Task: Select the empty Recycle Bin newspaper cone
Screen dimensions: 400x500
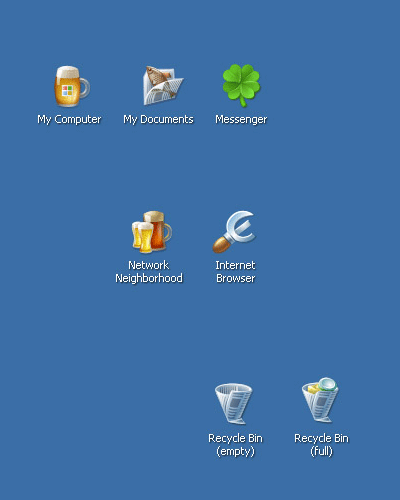Action: [x=234, y=403]
